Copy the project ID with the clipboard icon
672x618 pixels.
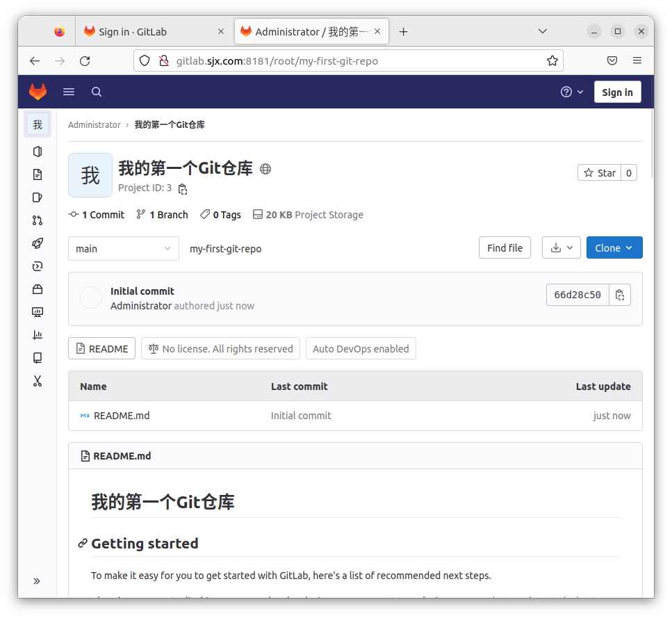[x=183, y=188]
